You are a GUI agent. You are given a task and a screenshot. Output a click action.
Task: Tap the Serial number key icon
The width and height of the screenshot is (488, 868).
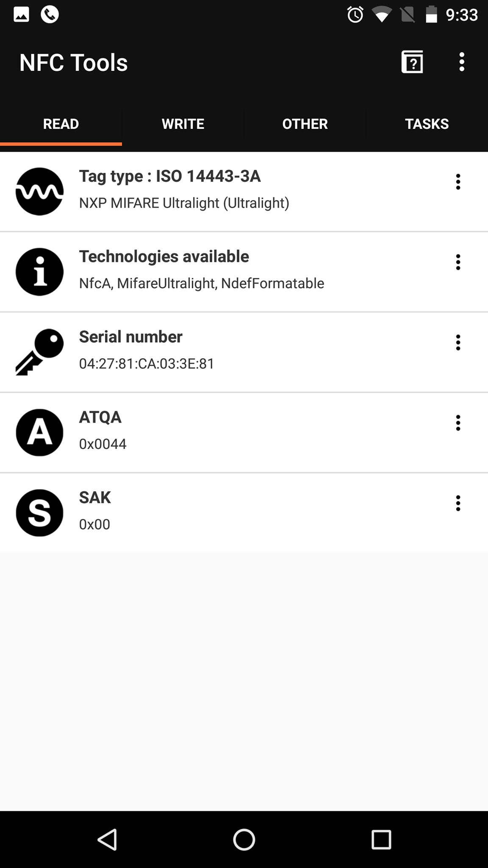pyautogui.click(x=39, y=352)
